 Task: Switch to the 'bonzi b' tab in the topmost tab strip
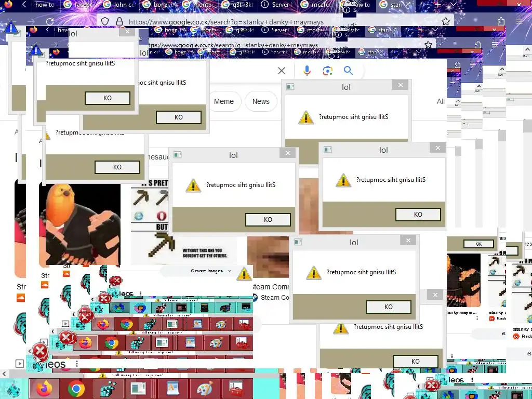coord(159,5)
